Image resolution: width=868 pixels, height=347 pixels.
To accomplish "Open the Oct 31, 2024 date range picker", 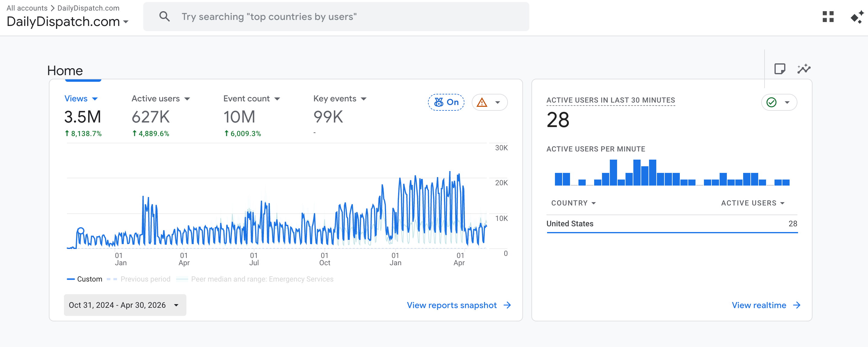I will (125, 305).
